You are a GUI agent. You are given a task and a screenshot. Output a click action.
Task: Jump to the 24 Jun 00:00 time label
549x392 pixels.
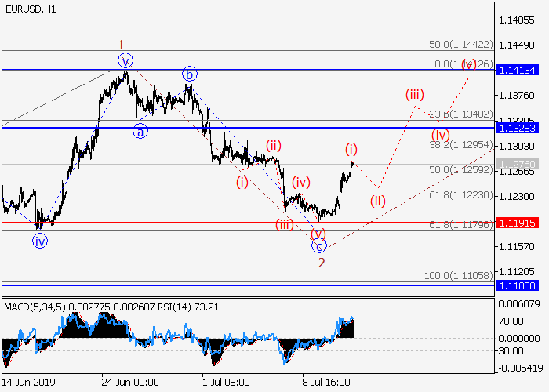pos(129,383)
